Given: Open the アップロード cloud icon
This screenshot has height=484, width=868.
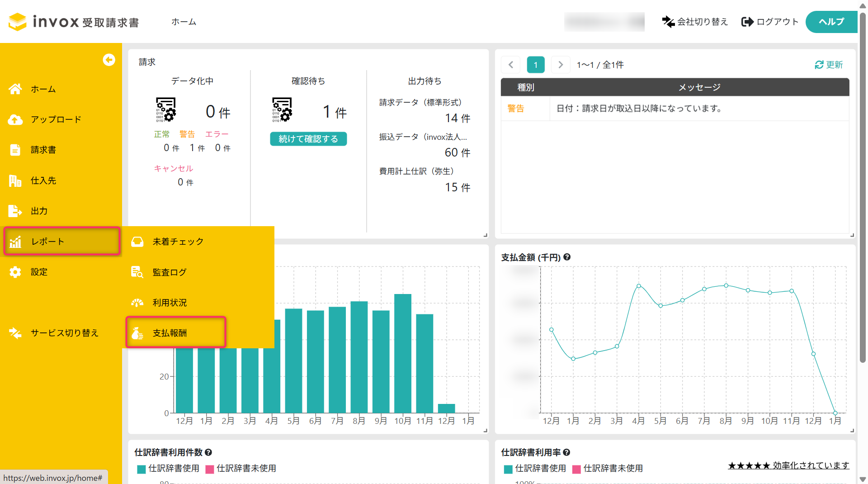Looking at the screenshot, I should pos(15,120).
